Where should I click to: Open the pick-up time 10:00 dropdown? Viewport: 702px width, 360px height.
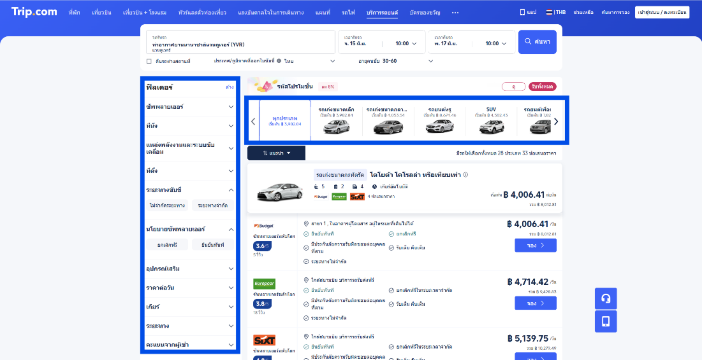tap(406, 43)
